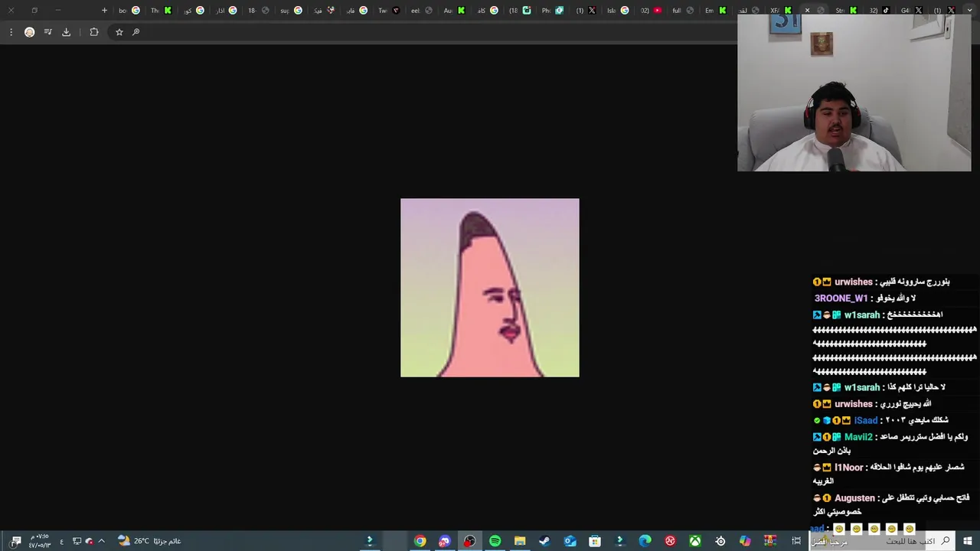Open WinRAR from taskbar
The width and height of the screenshot is (980, 551).
(x=770, y=541)
